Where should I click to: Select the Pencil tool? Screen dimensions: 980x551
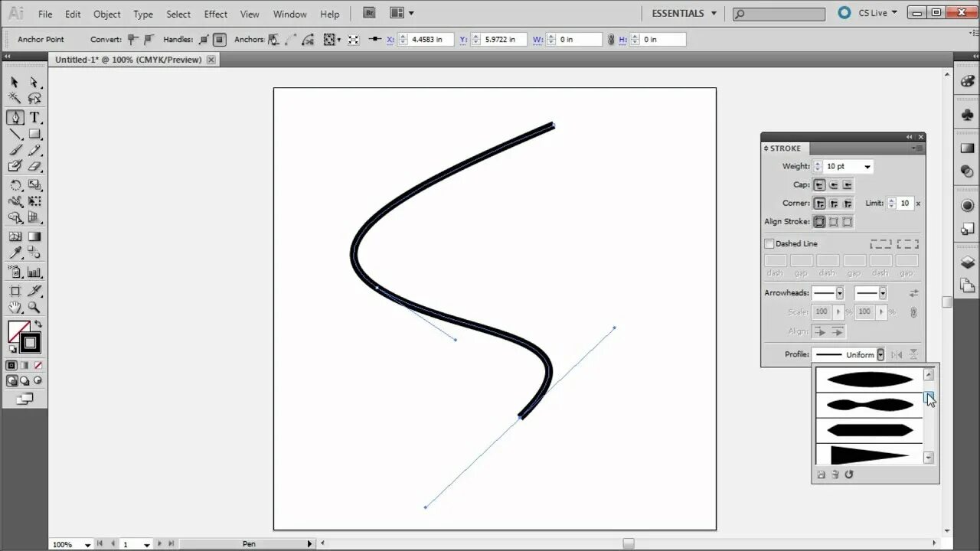tap(34, 150)
